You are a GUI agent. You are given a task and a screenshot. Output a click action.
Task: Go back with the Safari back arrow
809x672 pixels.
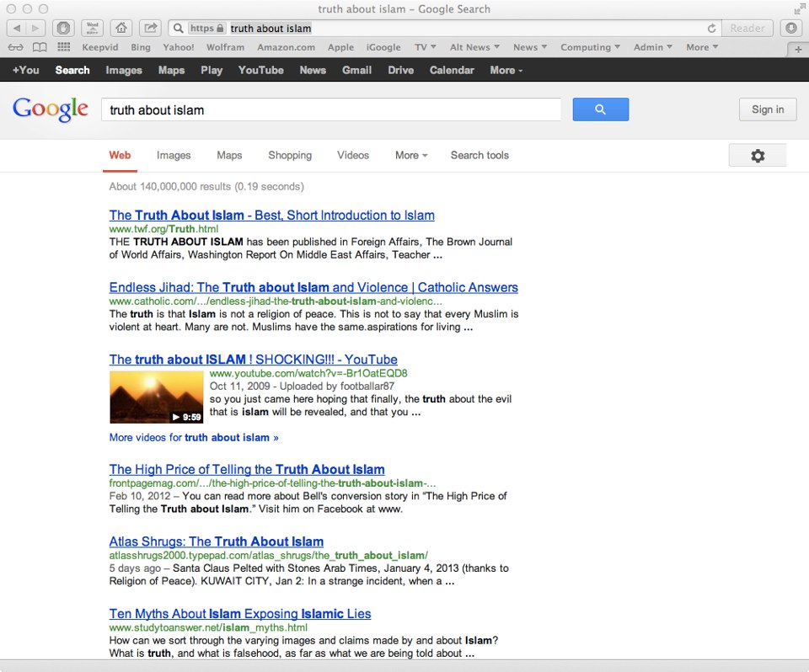click(17, 28)
